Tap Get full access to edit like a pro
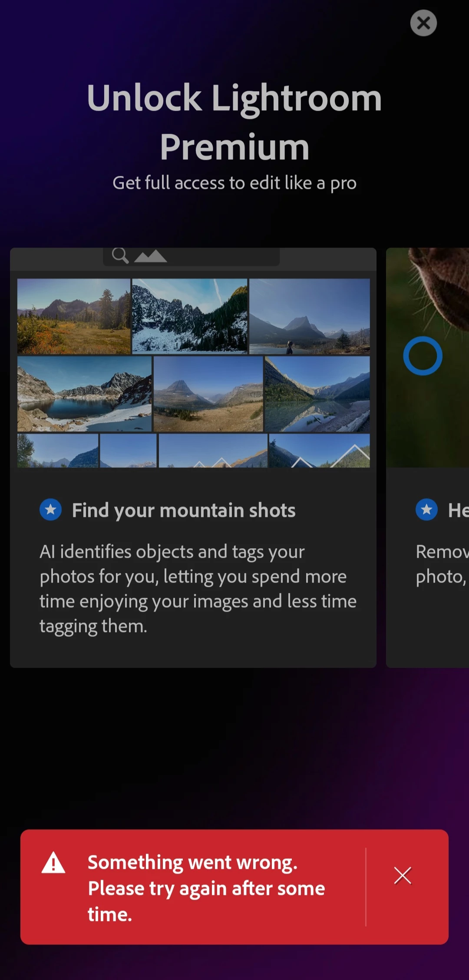The height and width of the screenshot is (980, 469). tap(234, 183)
